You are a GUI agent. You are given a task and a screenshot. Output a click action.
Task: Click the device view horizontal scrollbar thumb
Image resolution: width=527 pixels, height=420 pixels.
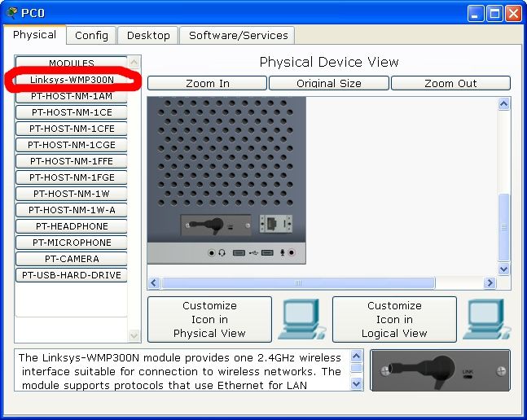pos(298,283)
